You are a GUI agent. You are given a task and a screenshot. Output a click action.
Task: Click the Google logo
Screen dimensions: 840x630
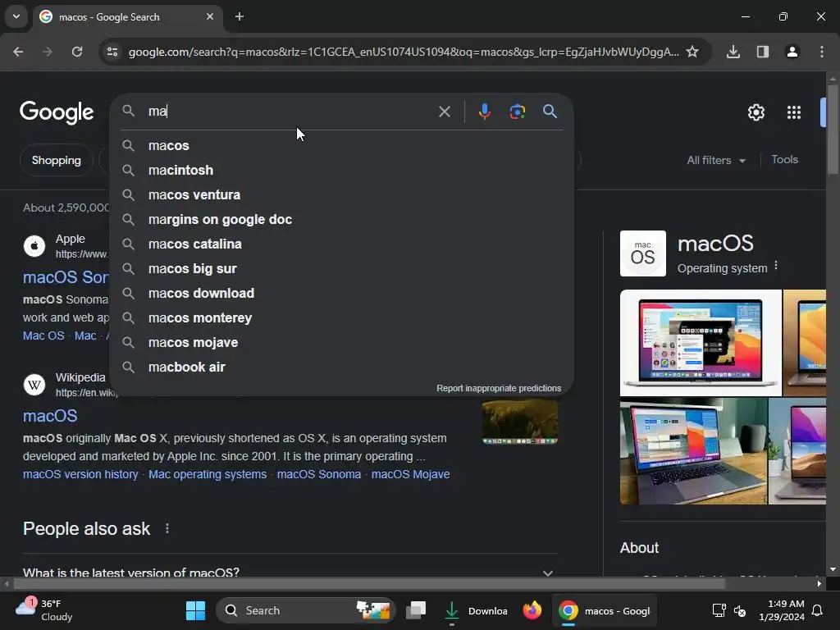pyautogui.click(x=57, y=112)
